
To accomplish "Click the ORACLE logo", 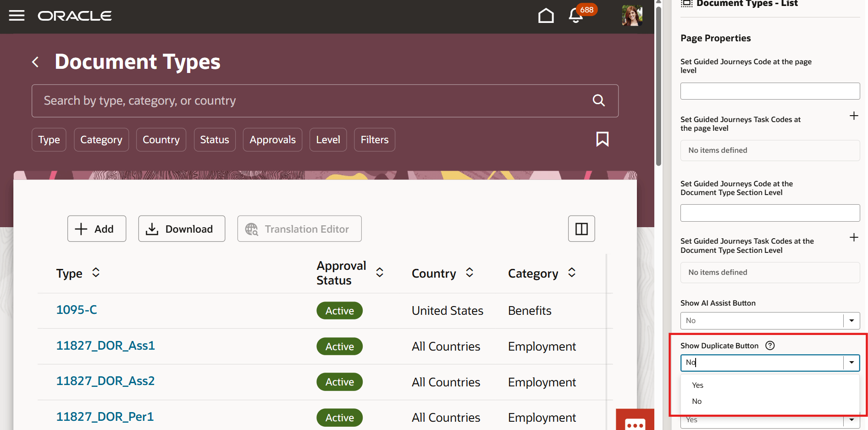I will (75, 16).
